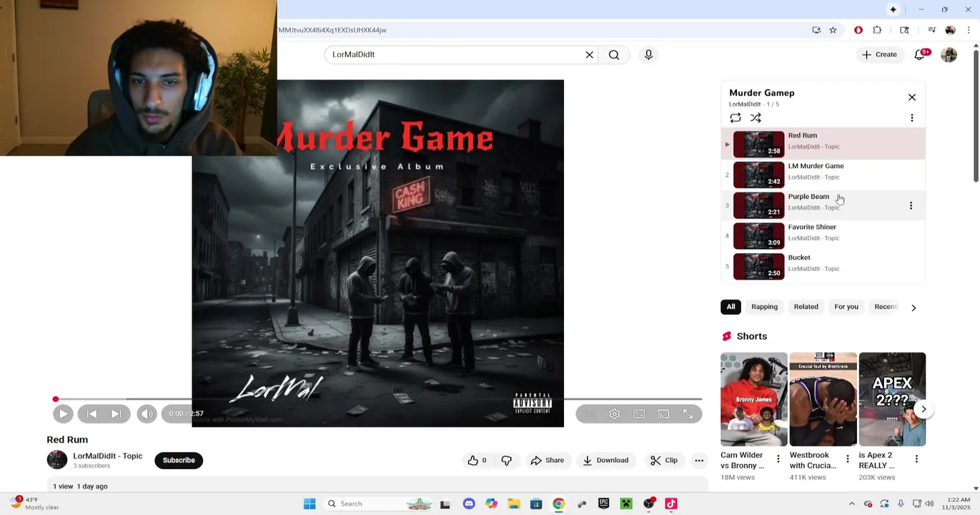Search with voice microphone
Screen dimensions: 980x515
pos(648,55)
